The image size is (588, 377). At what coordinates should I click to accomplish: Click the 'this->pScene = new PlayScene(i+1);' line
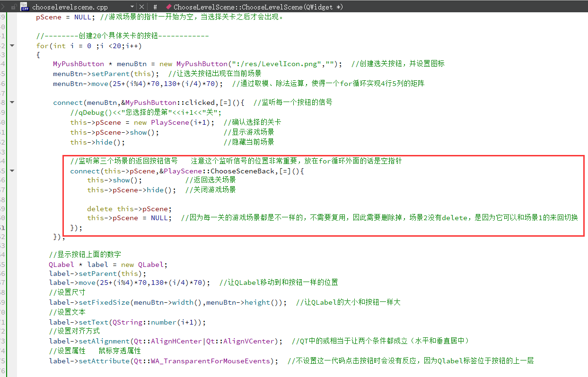[x=176, y=122]
